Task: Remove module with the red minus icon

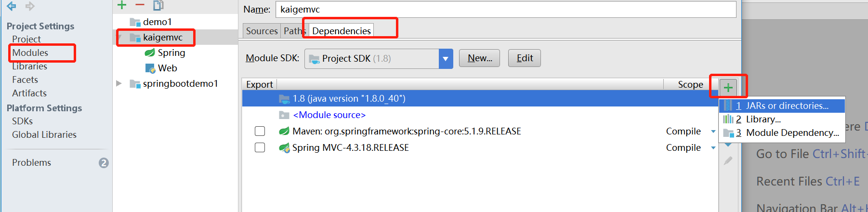Action: 140,5
